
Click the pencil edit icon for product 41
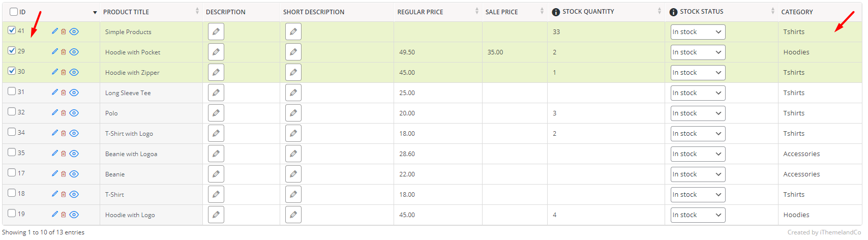55,31
